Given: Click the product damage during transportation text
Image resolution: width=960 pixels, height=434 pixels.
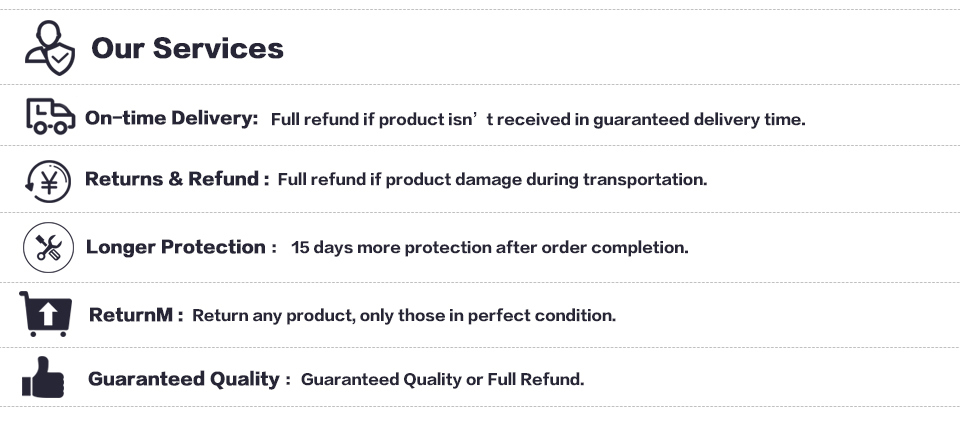Looking at the screenshot, I should tap(492, 179).
